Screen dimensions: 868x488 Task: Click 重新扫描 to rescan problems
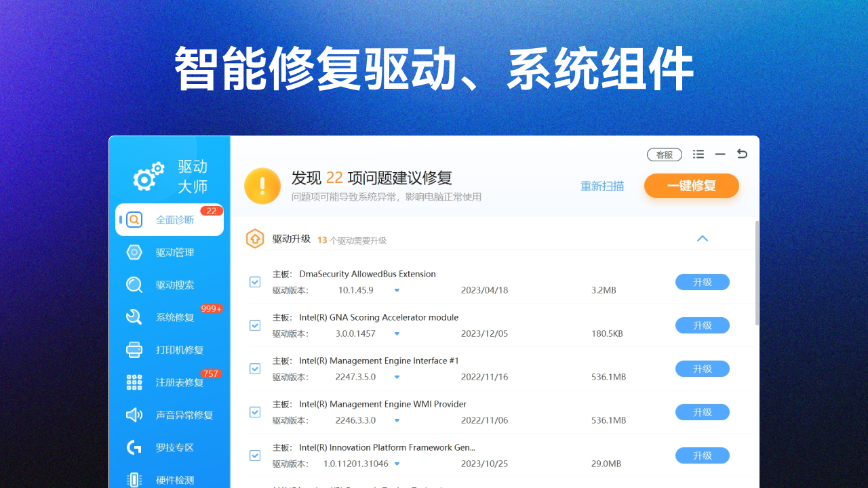(603, 186)
